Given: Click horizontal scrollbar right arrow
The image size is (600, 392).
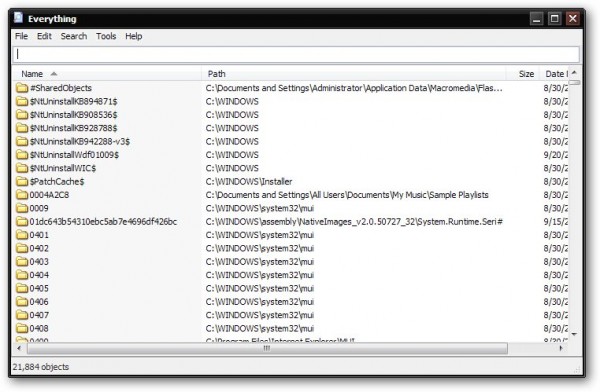Looking at the screenshot, I should (561, 348).
